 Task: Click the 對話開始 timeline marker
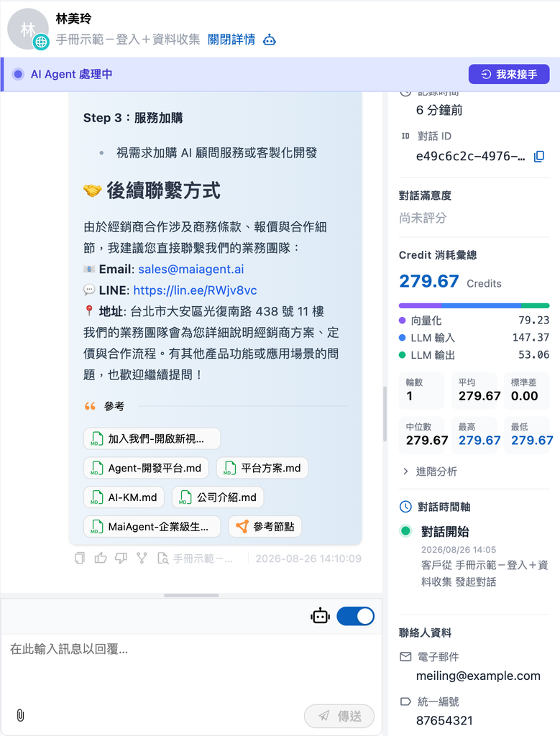pos(405,531)
